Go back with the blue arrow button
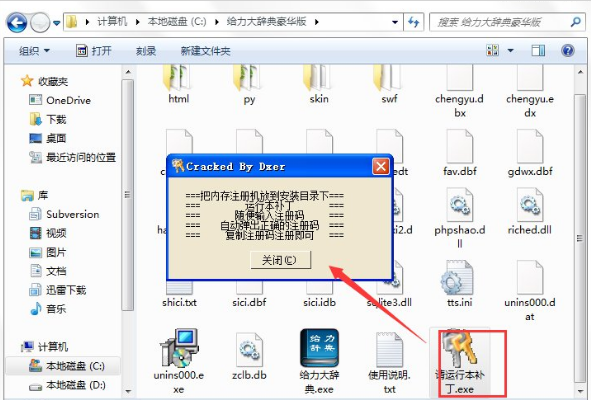The image size is (591, 400). tap(17, 23)
